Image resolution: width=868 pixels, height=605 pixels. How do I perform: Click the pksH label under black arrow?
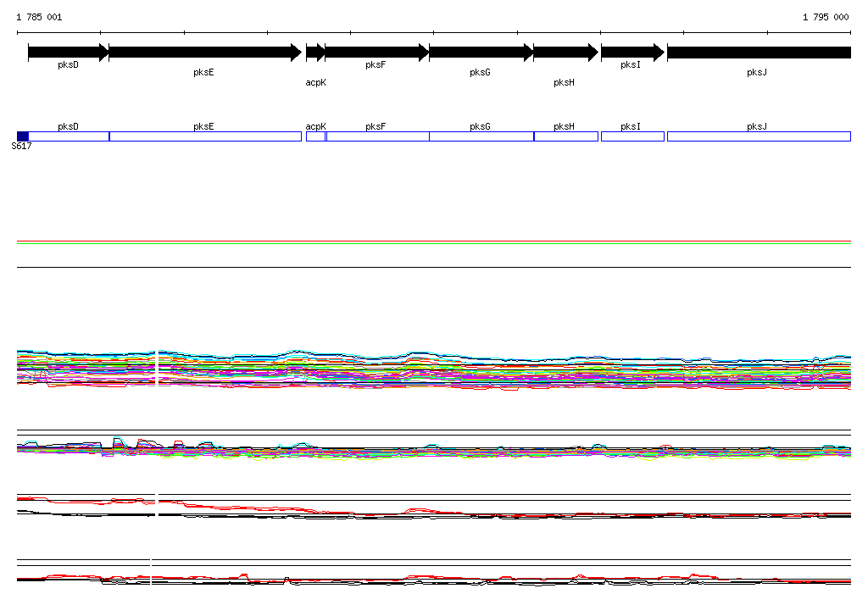tap(564, 82)
